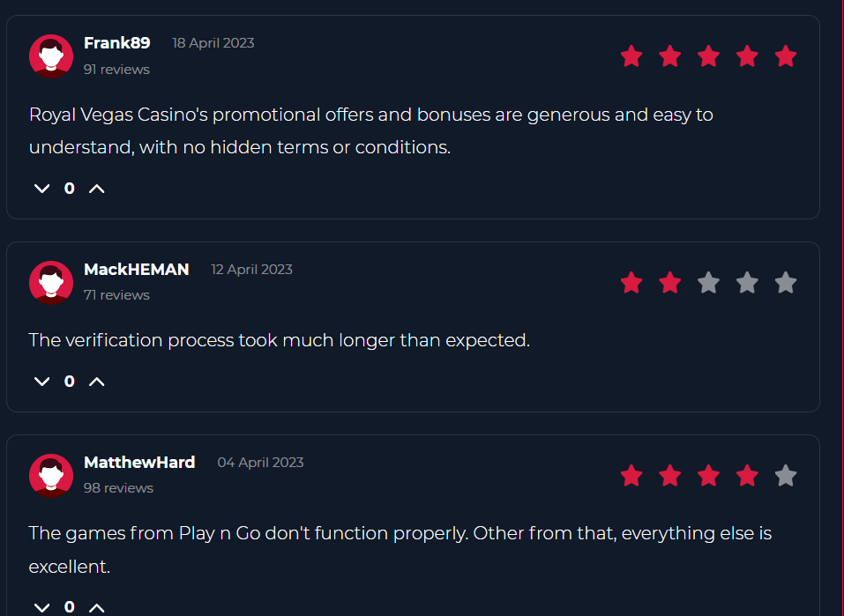Click the 18 April 2023 date on Frank89's review

click(213, 41)
